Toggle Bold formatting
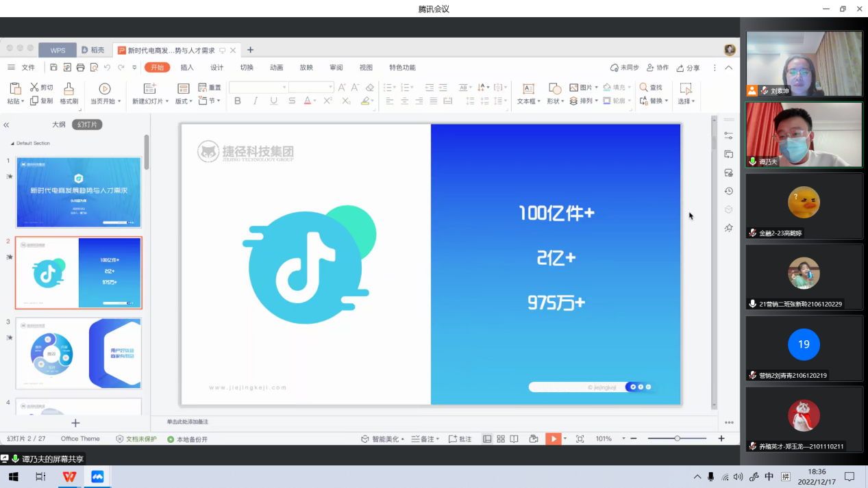Image resolution: width=868 pixels, height=488 pixels. point(238,101)
